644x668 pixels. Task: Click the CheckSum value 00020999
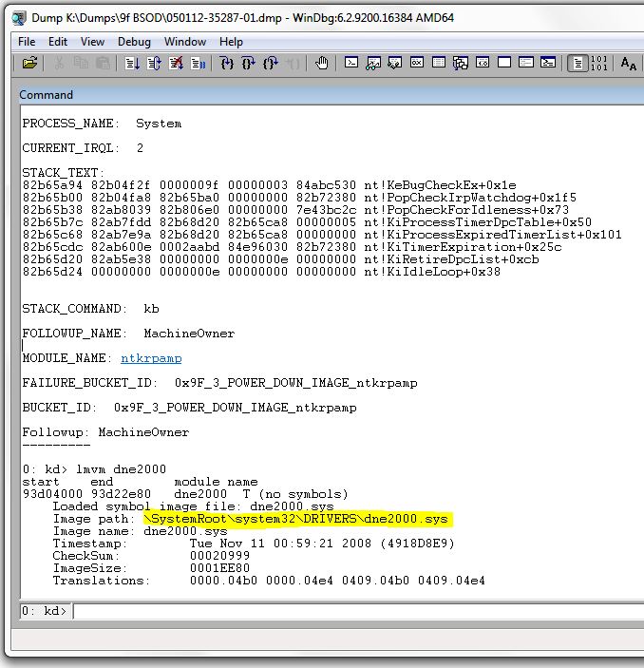[219, 556]
